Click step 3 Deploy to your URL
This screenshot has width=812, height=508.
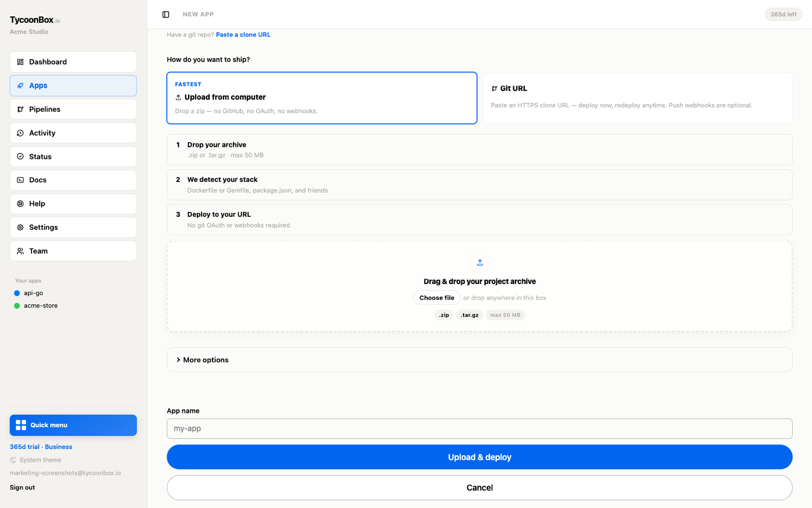tap(480, 219)
